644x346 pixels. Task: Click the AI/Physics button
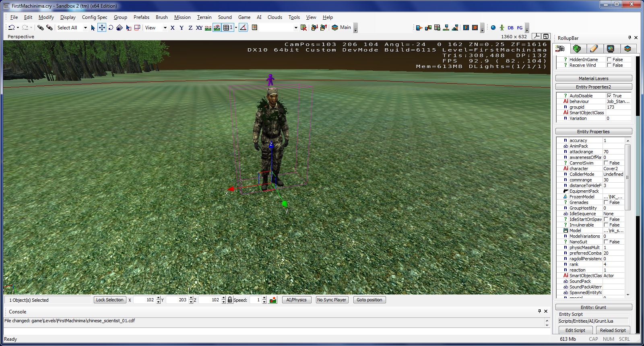297,300
